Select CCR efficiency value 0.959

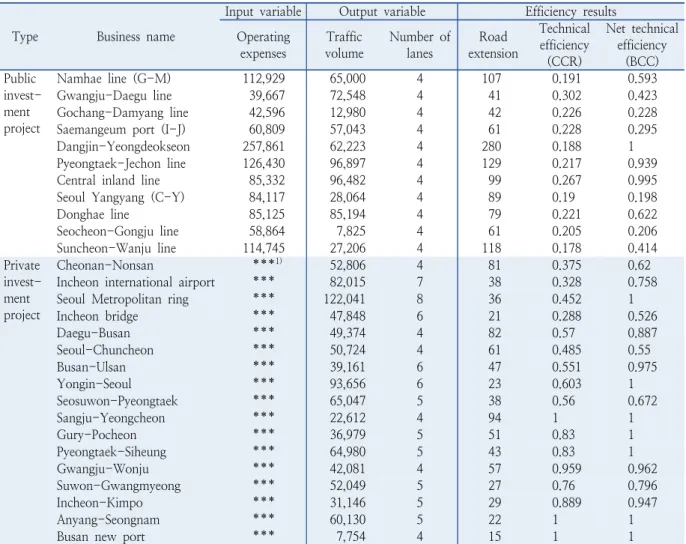pyautogui.click(x=567, y=469)
